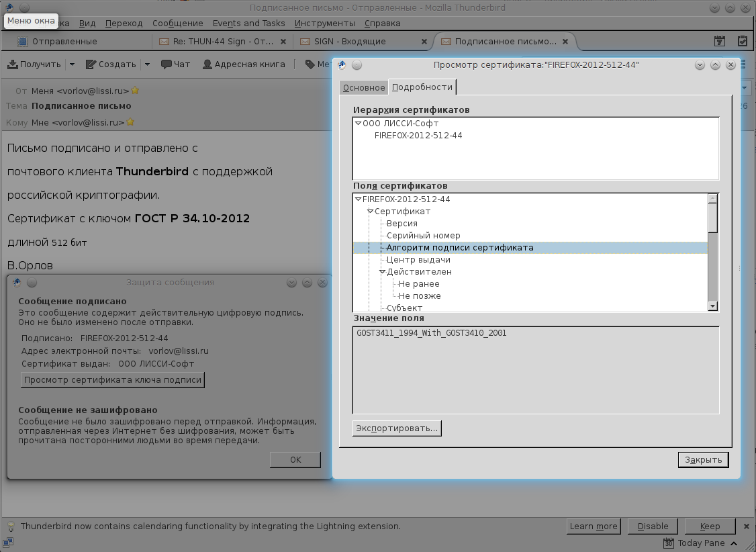Select FIREFOX-2012-512-44 in certificate hierarchy
The image size is (756, 552).
(x=418, y=136)
